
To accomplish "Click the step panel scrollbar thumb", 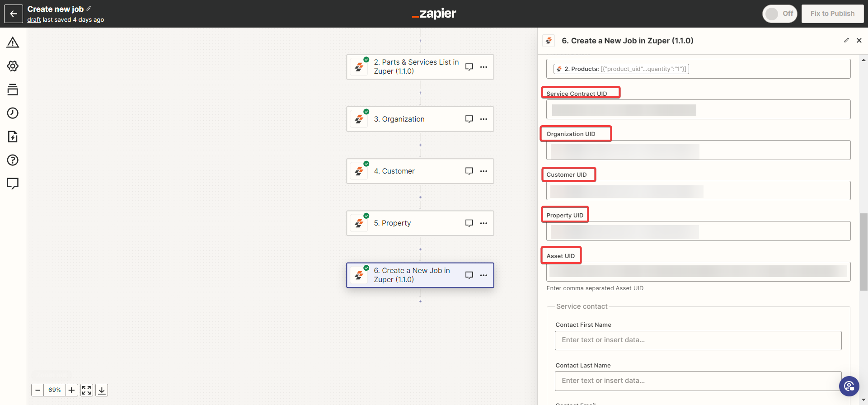I will [x=863, y=252].
